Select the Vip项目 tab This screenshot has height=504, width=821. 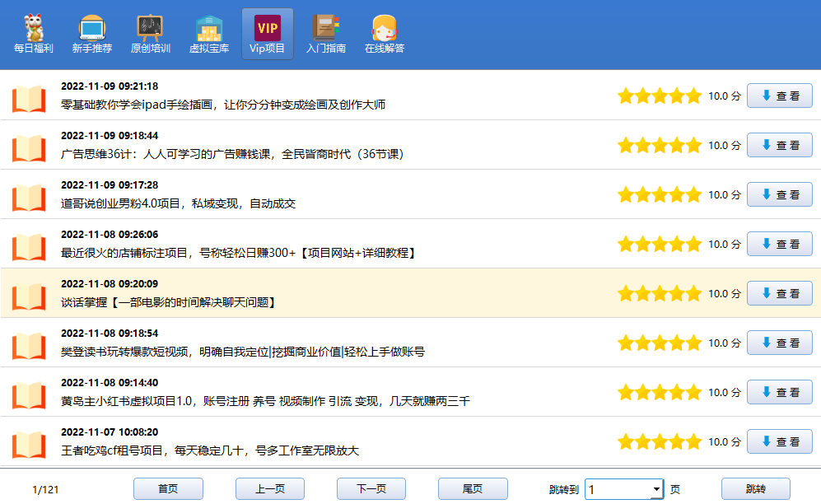268,34
